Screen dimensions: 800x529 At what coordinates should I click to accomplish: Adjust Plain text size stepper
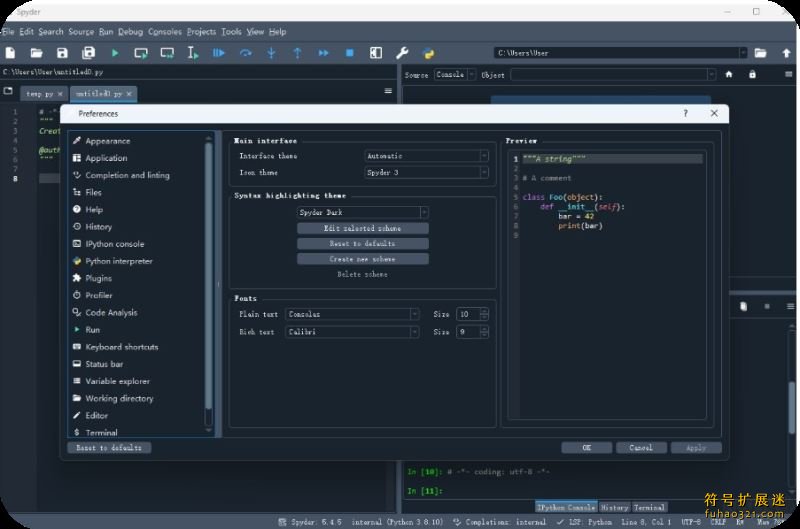484,314
